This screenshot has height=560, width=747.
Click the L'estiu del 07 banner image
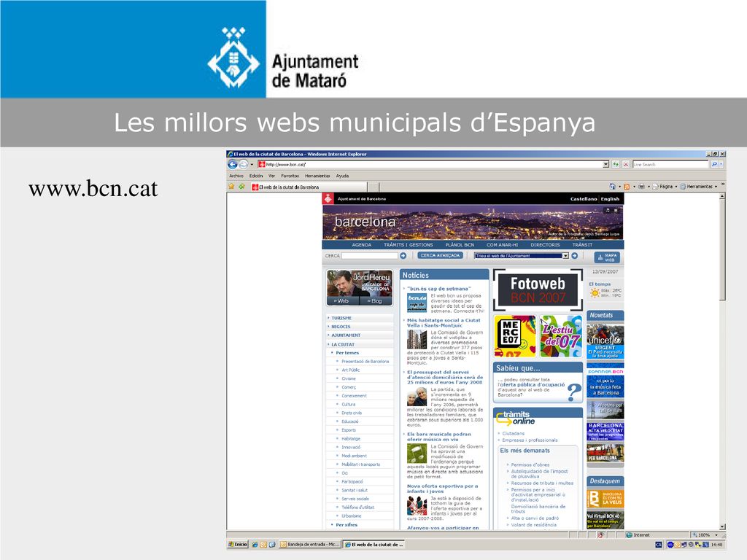point(561,335)
